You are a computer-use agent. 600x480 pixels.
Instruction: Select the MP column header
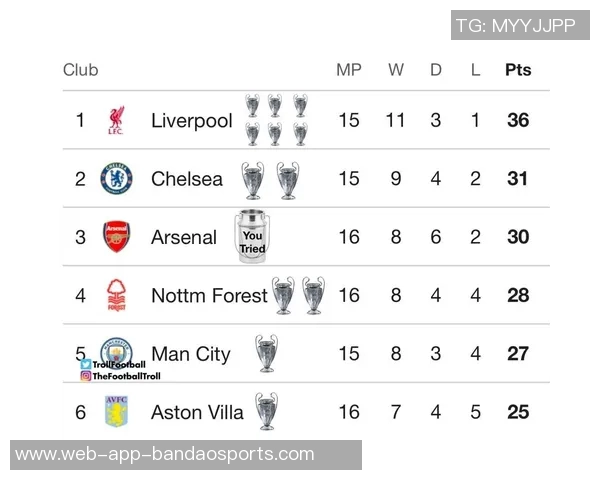(x=348, y=70)
